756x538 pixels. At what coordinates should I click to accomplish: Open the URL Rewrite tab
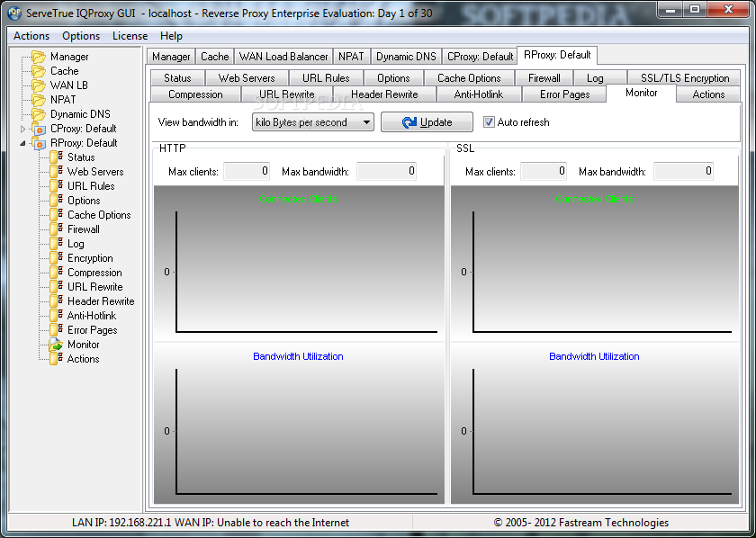coord(287,94)
